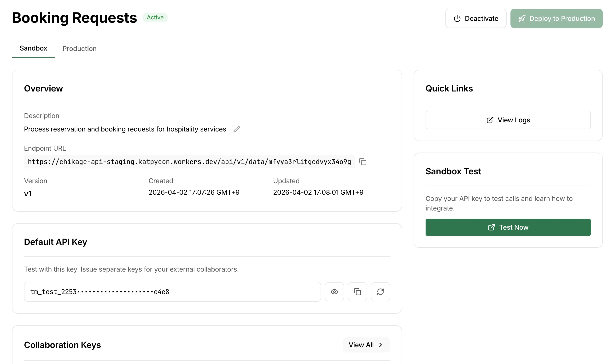The height and width of the screenshot is (364, 609).
Task: Regenerate the API key using the refresh icon
Action: (x=380, y=292)
